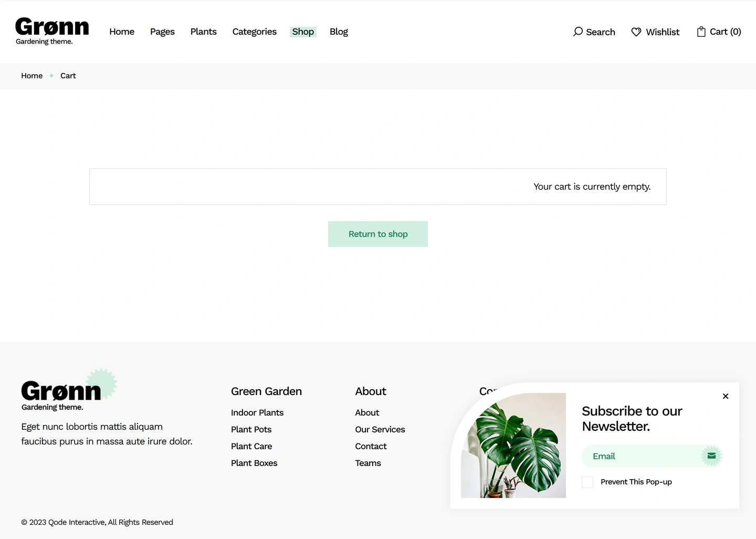Viewport: 756px width, 539px height.
Task: Click the Green Garden footer heading
Action: tap(266, 391)
